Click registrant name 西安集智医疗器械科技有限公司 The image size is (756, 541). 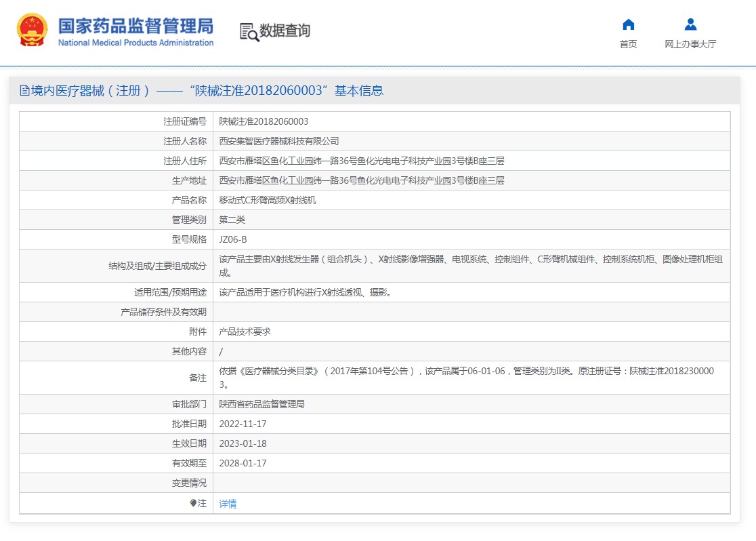point(278,141)
